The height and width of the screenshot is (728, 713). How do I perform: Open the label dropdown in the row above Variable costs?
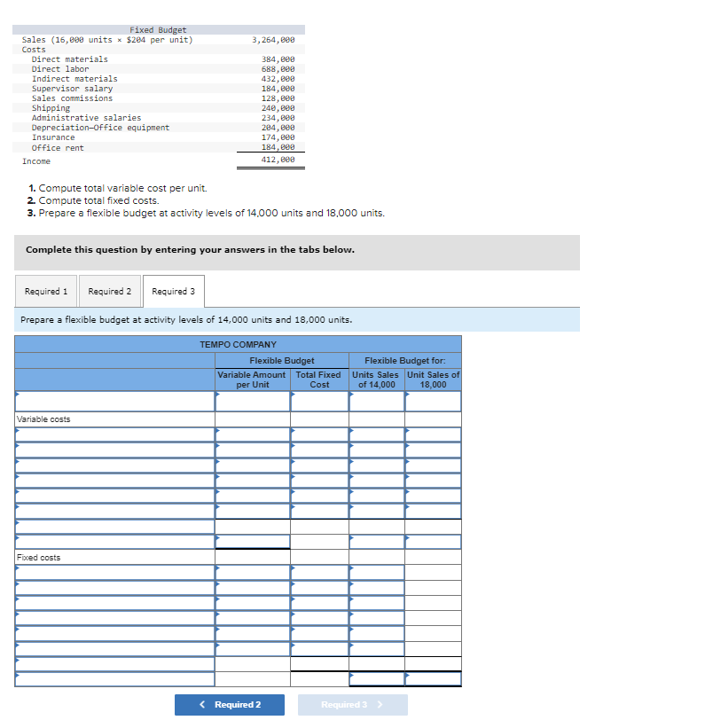114,401
